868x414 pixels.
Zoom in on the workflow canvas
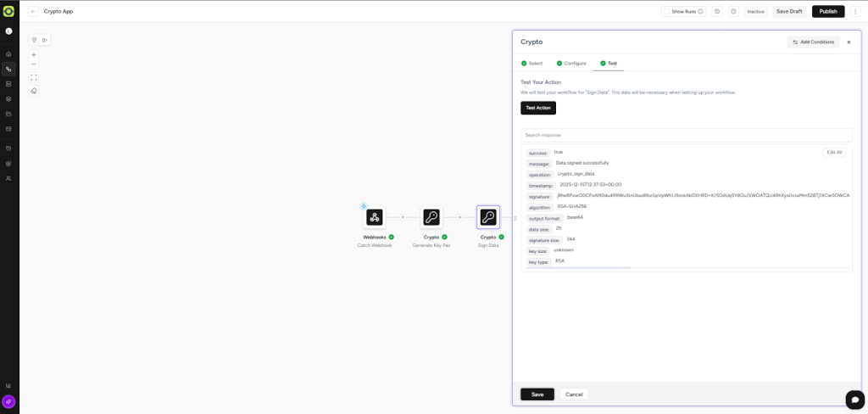[34, 54]
